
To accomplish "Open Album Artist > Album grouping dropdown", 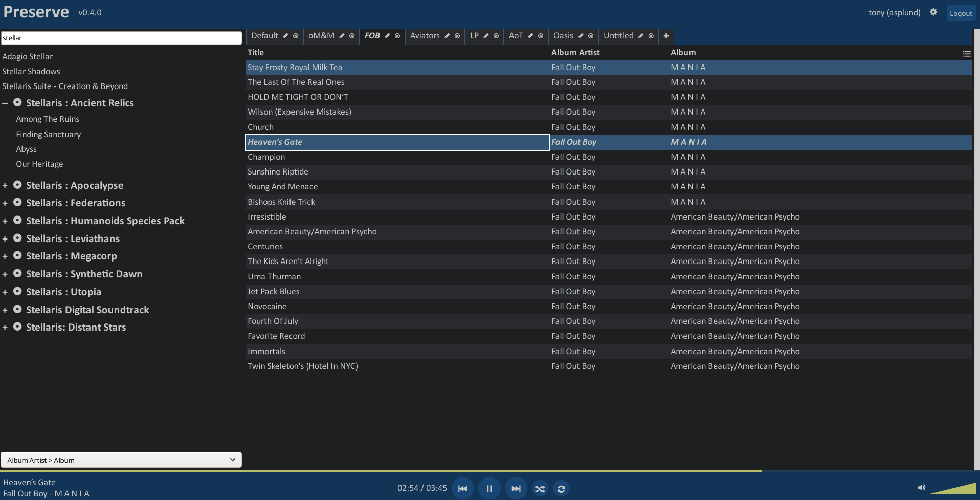I will coord(121,460).
